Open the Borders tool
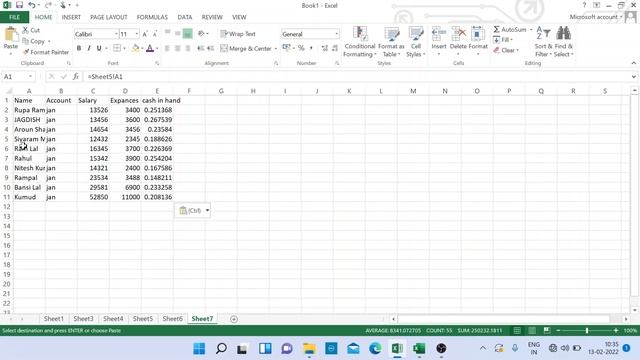The height and width of the screenshot is (360, 640). tap(117, 48)
